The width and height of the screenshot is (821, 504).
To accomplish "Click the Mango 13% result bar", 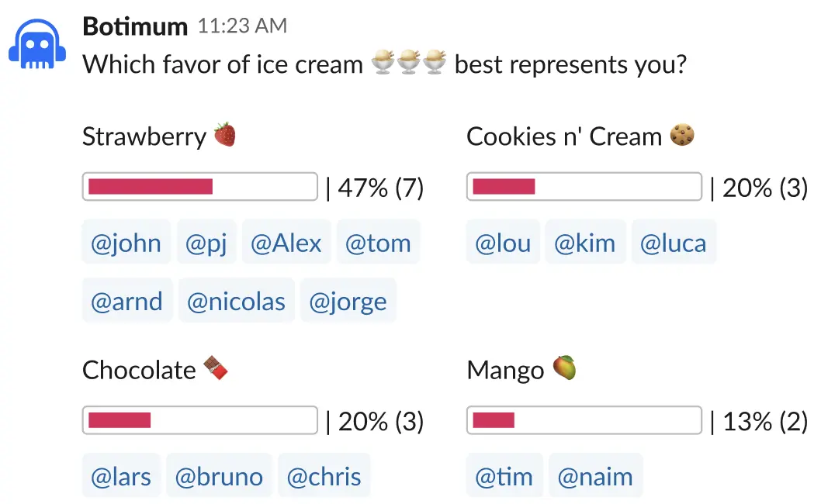I will pyautogui.click(x=584, y=419).
